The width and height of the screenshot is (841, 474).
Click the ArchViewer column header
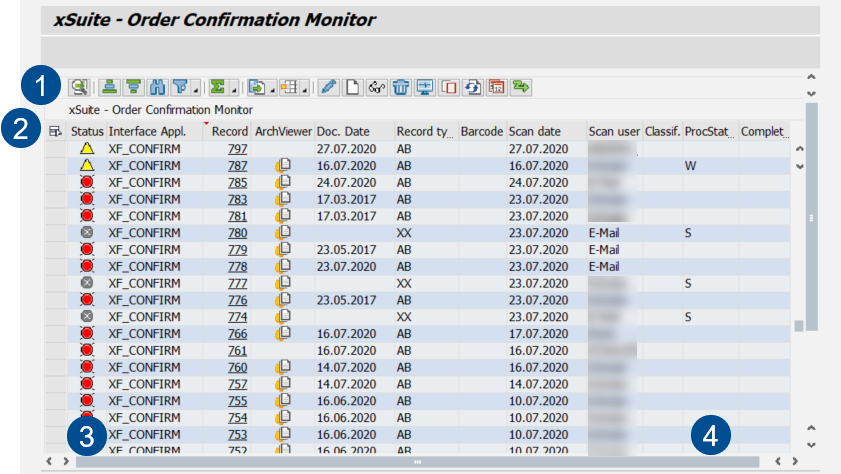[x=283, y=131]
